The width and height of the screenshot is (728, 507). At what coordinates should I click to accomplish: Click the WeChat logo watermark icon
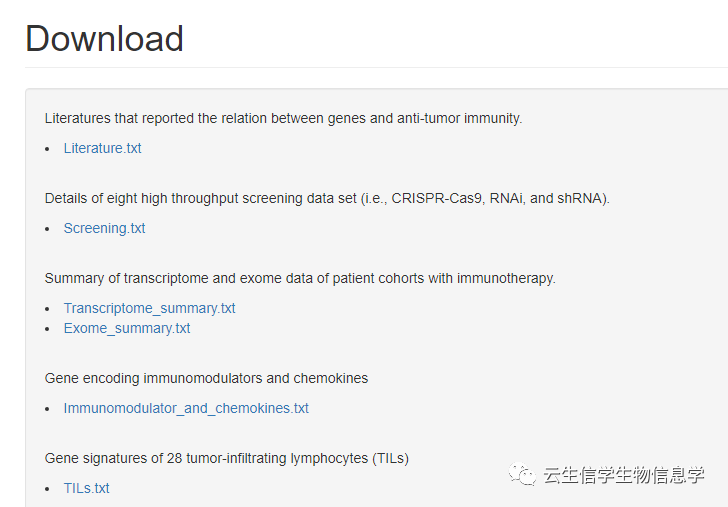pyautogui.click(x=521, y=474)
